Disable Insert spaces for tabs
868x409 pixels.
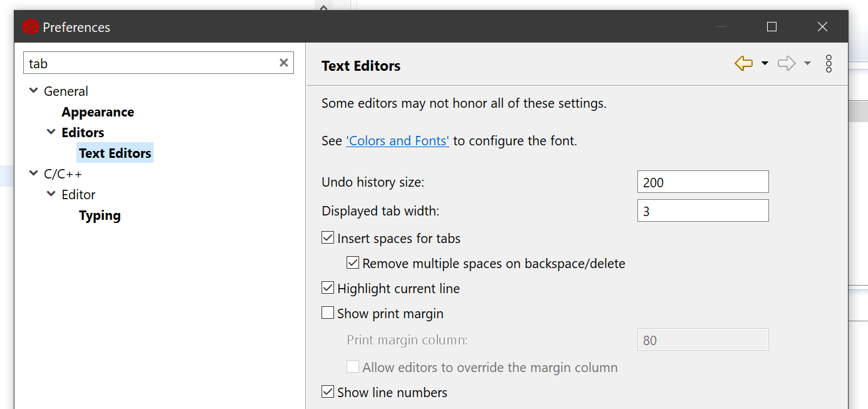coord(327,237)
